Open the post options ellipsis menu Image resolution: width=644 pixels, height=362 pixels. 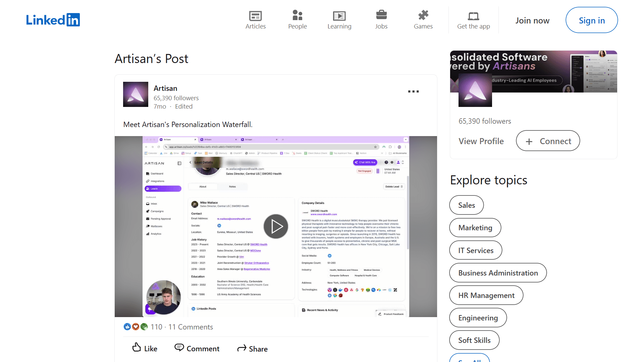click(413, 91)
